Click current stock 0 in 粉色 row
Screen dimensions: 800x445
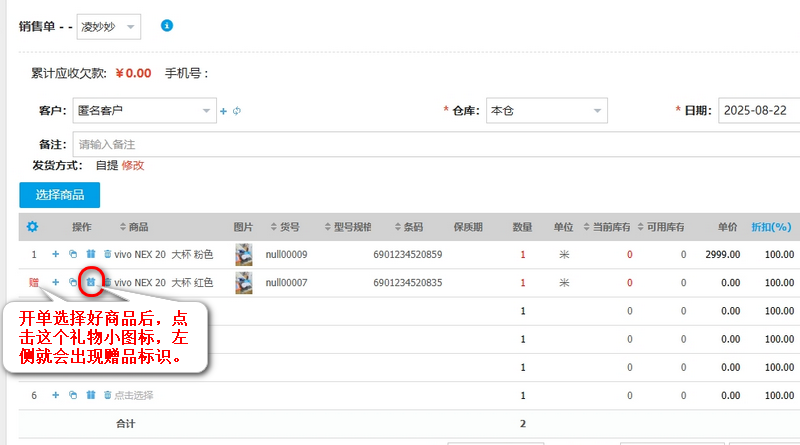click(x=630, y=254)
